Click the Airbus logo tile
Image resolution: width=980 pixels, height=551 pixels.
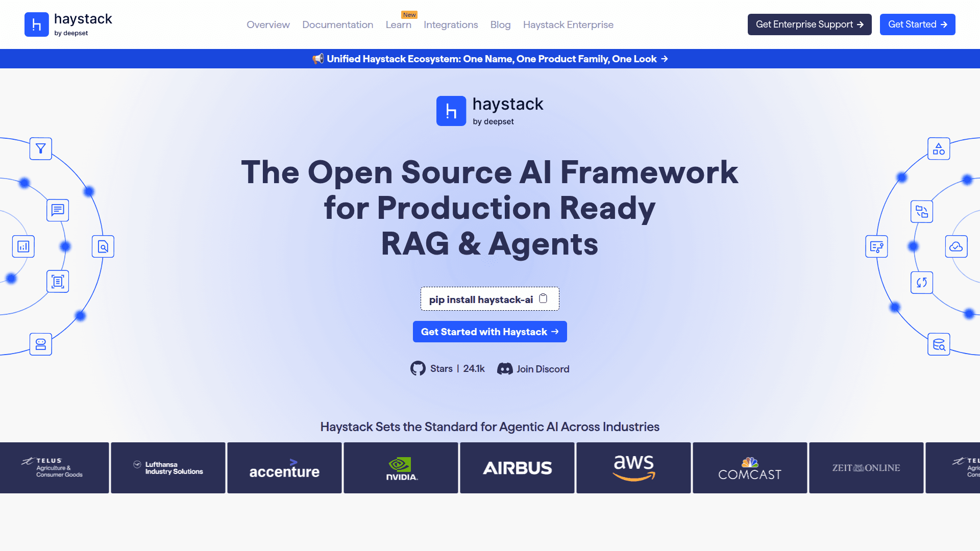pyautogui.click(x=517, y=468)
